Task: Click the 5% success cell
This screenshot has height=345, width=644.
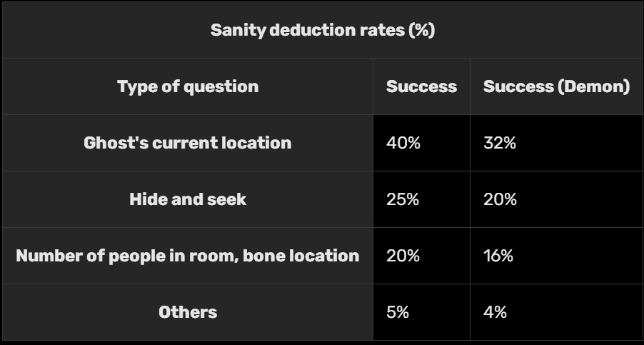Action: coord(398,312)
